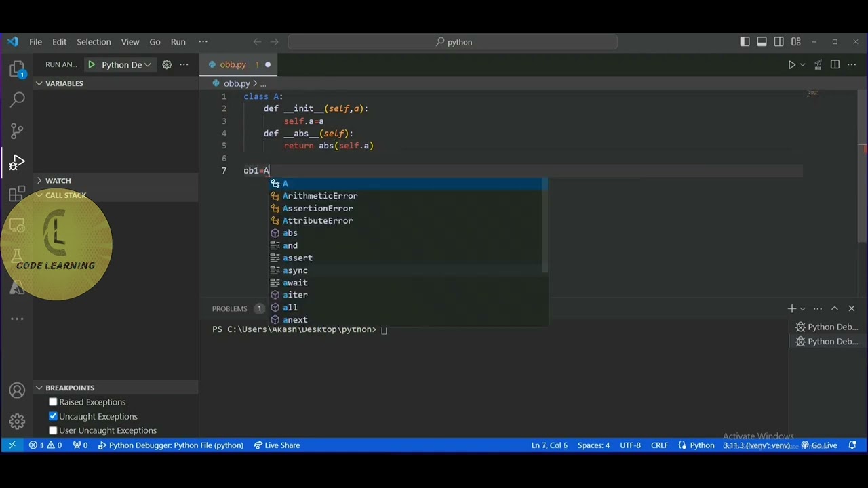Open the remote window indicator in status bar
868x488 pixels.
12,445
